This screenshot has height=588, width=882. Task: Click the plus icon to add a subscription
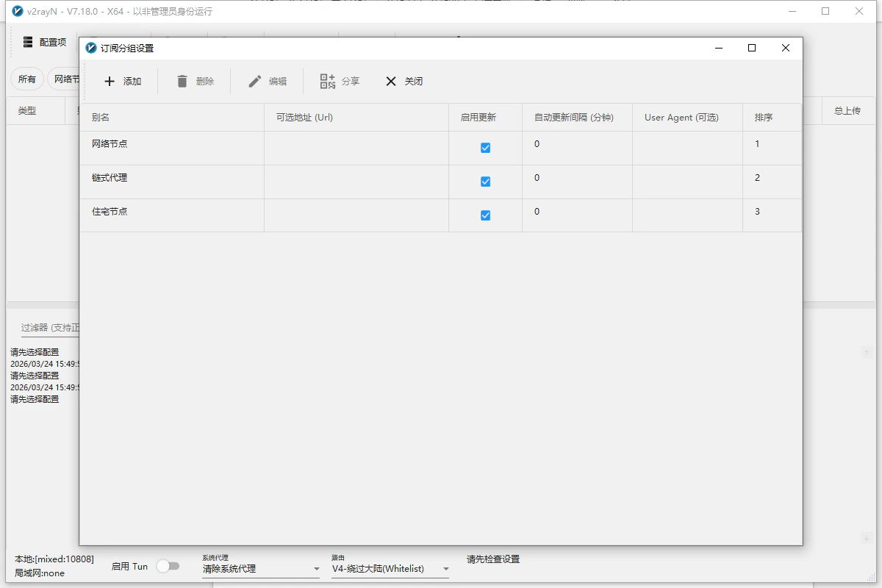[110, 82]
